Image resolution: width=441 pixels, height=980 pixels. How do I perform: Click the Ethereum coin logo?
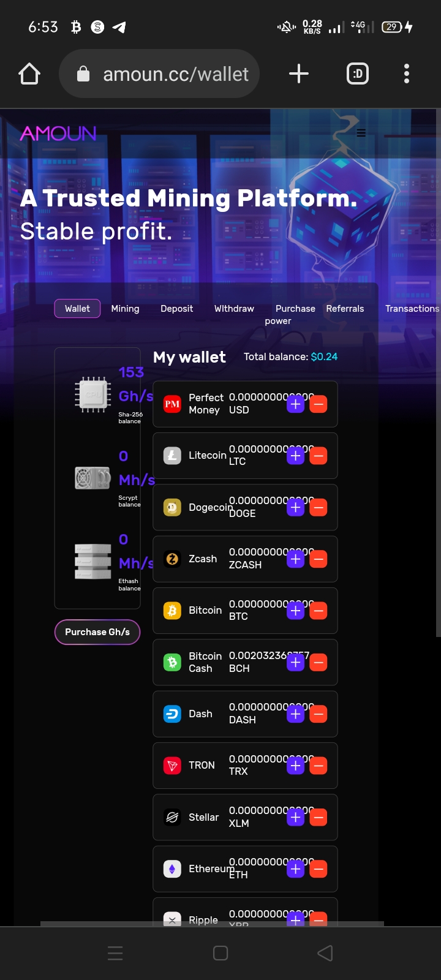[172, 869]
